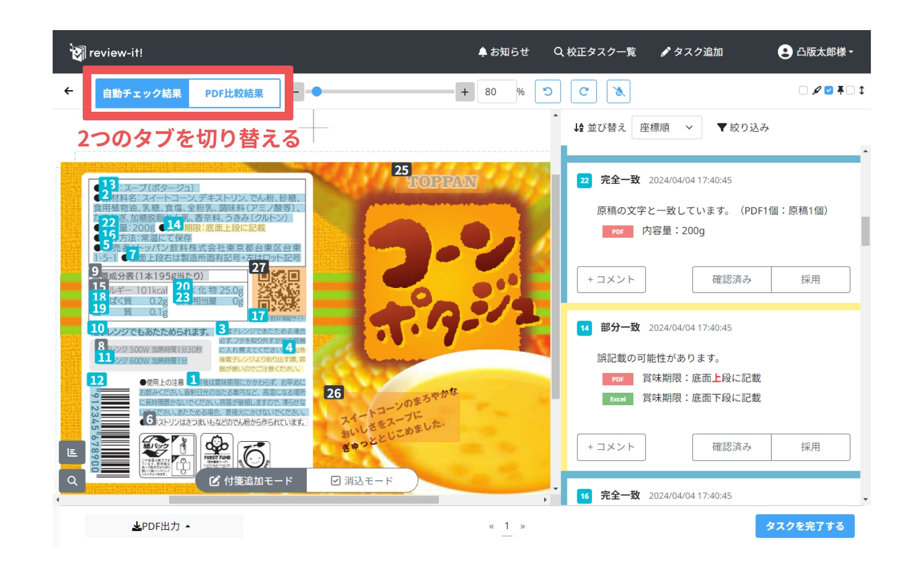924x576 pixels.
Task: Go to next page with »
Action: coord(523,526)
